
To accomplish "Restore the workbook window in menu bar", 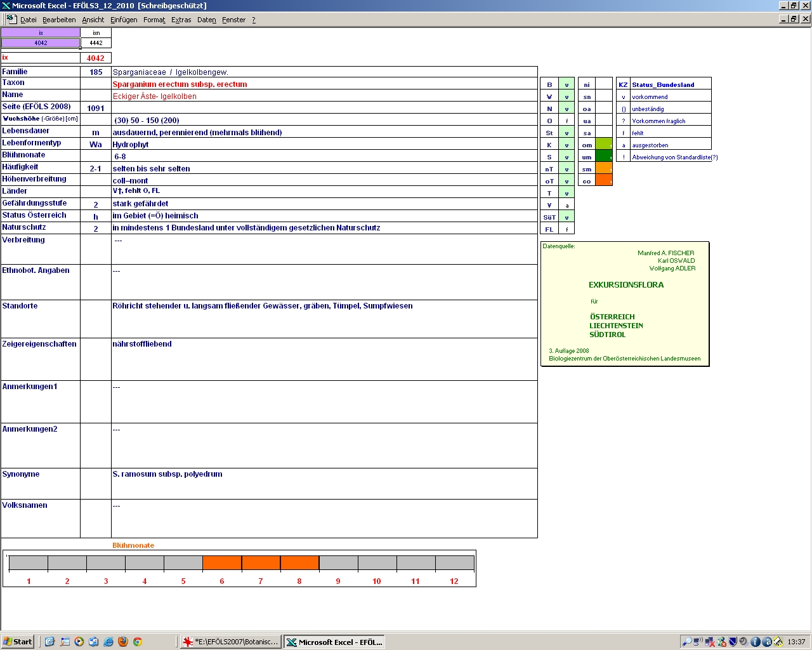I will point(794,19).
